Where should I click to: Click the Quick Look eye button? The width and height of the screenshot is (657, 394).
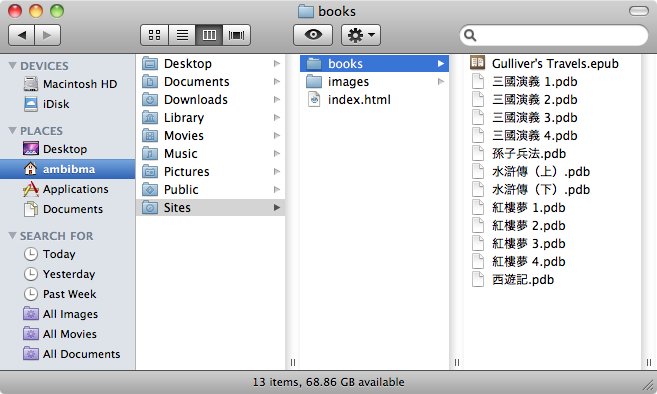[313, 35]
